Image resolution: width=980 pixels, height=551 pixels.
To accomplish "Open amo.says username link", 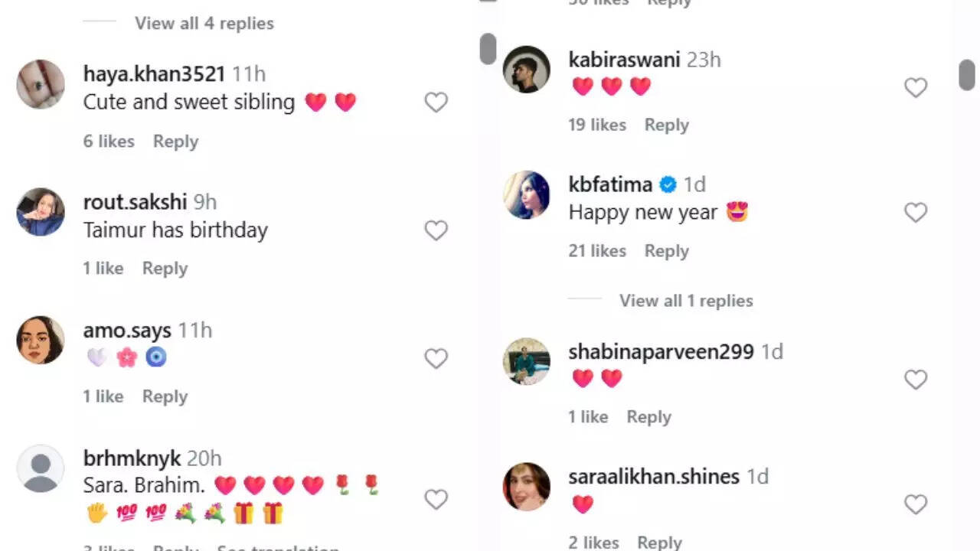I will coord(127,331).
